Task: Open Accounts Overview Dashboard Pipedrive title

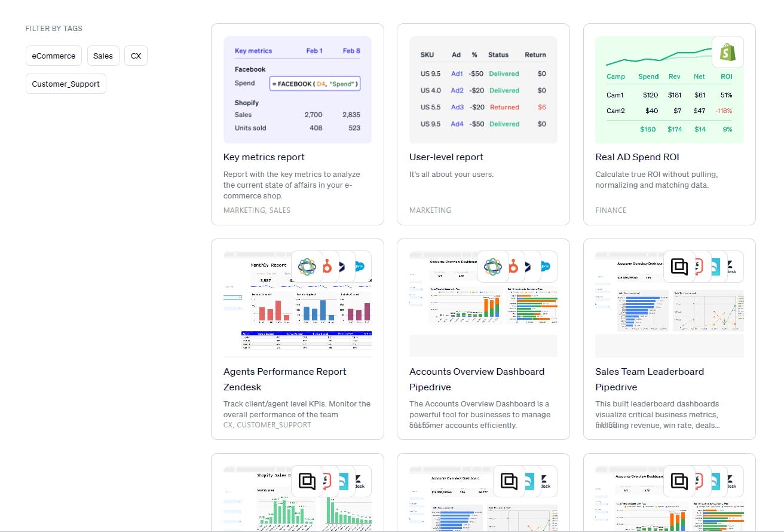Action: pyautogui.click(x=477, y=379)
